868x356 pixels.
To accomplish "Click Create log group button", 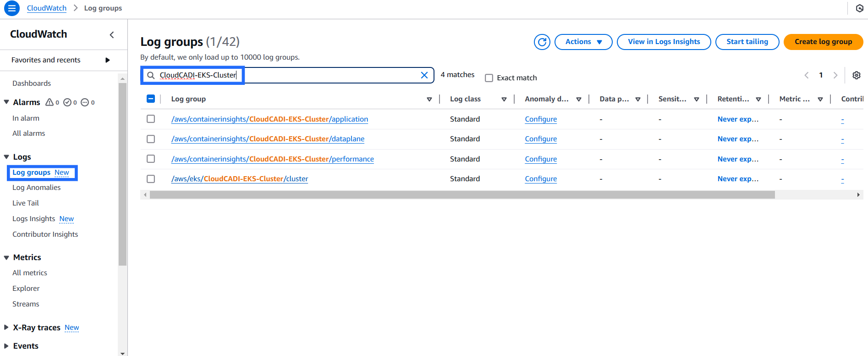I will (x=823, y=42).
